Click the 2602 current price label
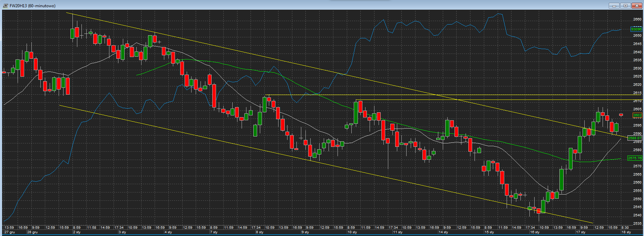This screenshot has width=644, height=236. [x=637, y=115]
